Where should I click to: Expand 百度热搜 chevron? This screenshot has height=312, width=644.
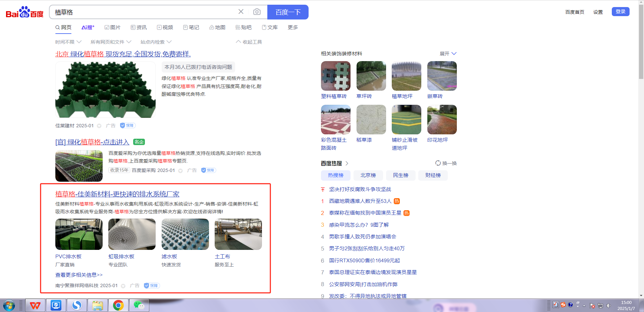point(347,163)
